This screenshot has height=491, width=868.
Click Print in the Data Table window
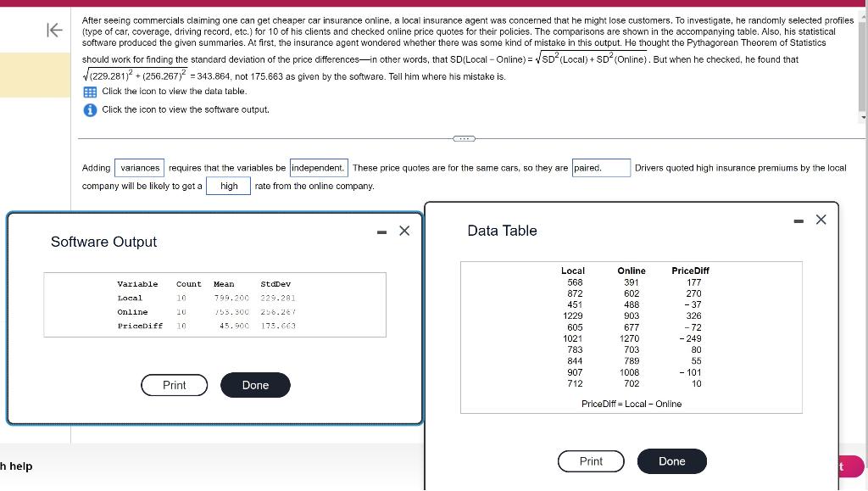pos(591,461)
